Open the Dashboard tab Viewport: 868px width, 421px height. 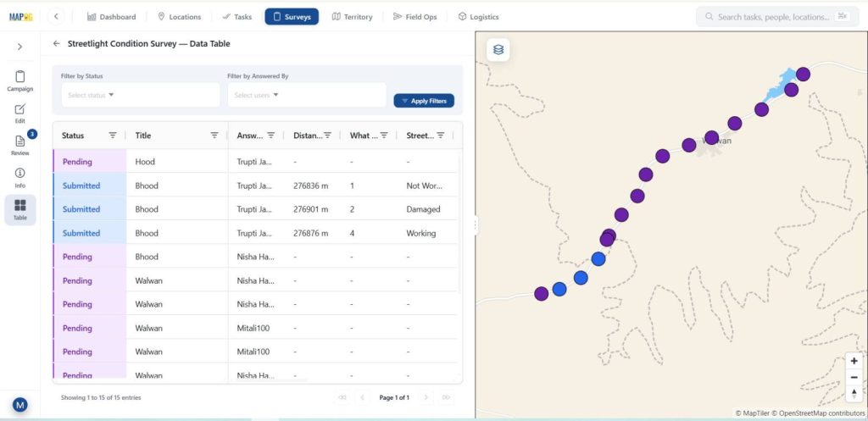[x=111, y=17]
